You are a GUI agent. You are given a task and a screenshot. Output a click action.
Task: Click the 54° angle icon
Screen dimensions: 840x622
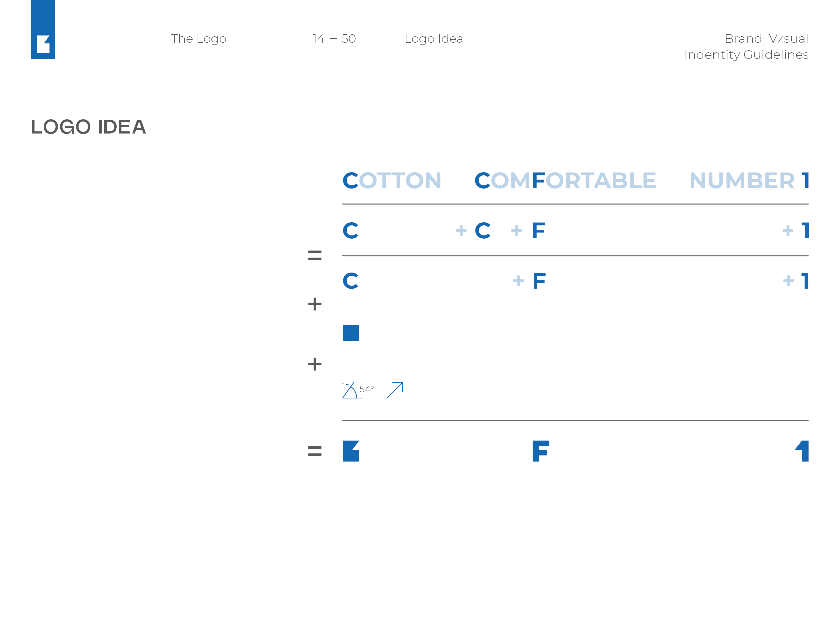click(x=358, y=390)
